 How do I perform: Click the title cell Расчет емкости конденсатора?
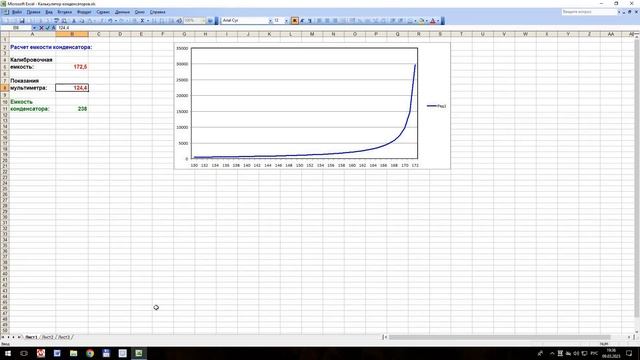[x=51, y=47]
